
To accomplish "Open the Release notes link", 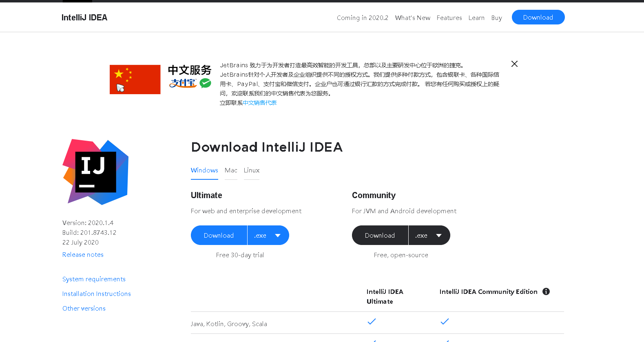I will [83, 255].
